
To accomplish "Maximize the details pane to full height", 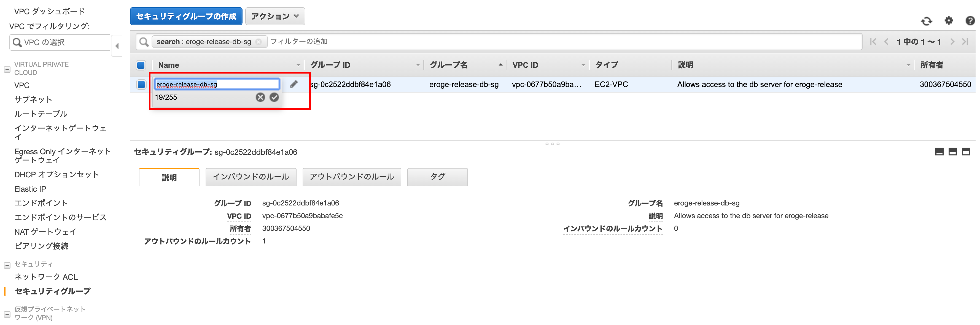I will pyautogui.click(x=966, y=152).
